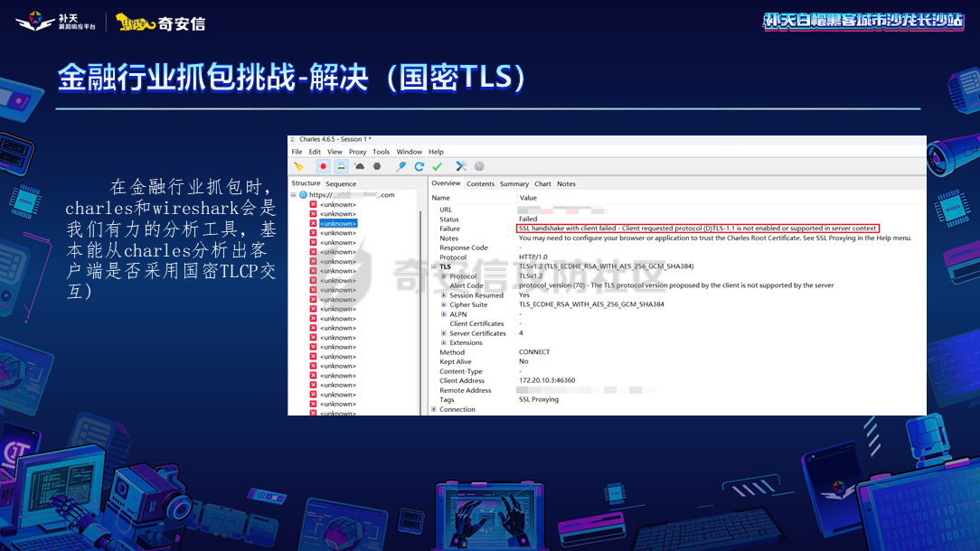Expand the Cipher Suite entry

pos(444,304)
